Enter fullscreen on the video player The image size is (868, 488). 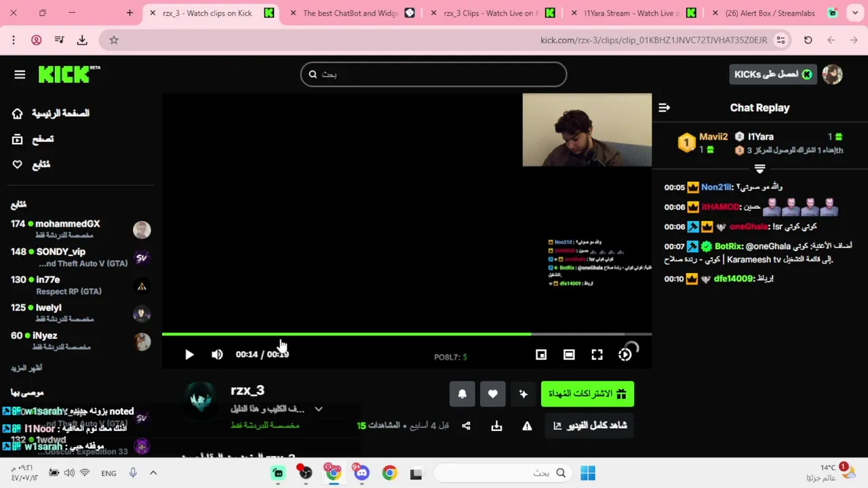click(597, 354)
